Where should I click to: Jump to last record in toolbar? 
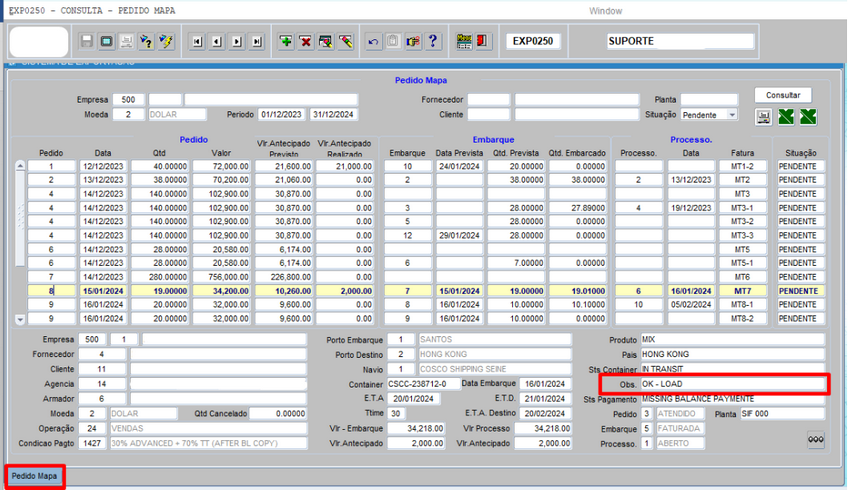(257, 41)
